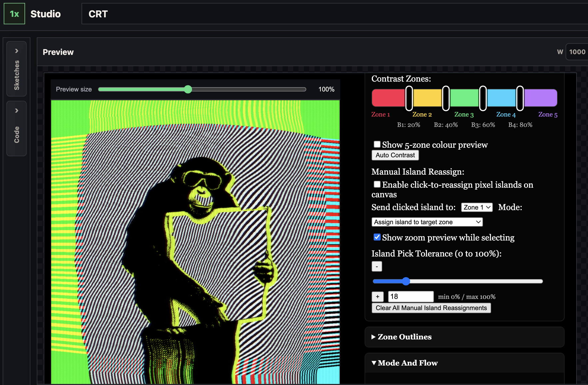Click the Zone 3 green swatch

(464, 98)
